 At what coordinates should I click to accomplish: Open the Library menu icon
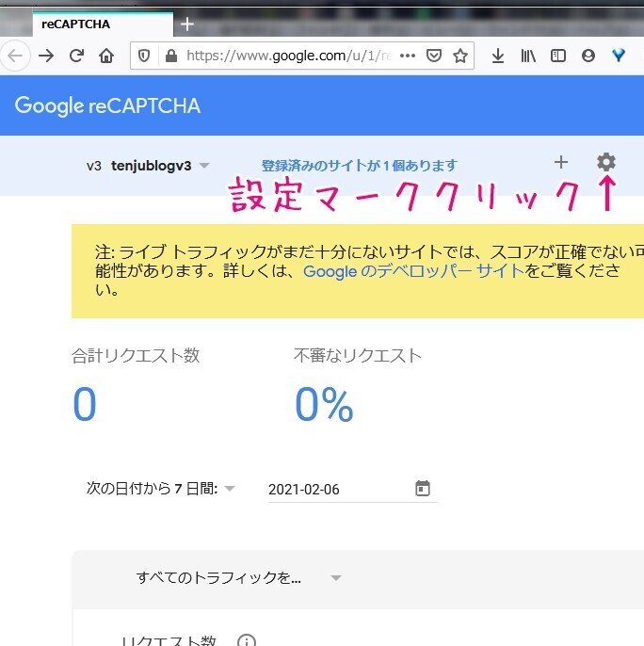coord(528,56)
